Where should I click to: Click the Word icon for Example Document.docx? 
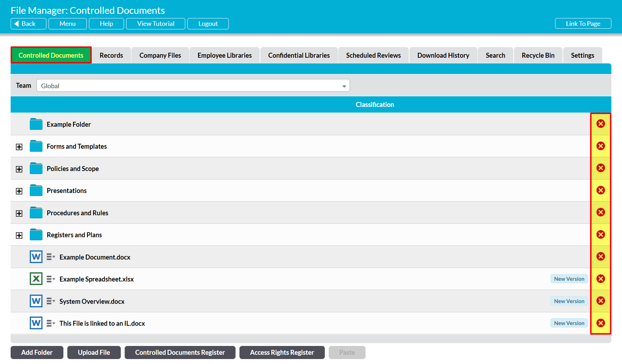point(36,257)
